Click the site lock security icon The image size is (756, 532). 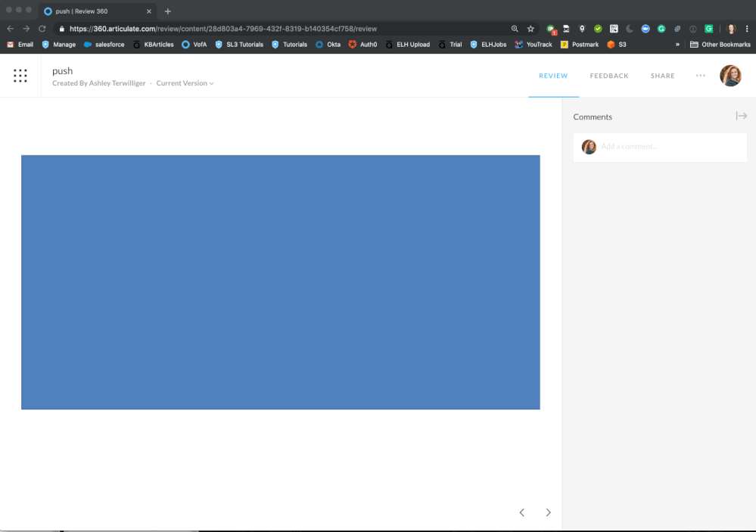coord(62,29)
